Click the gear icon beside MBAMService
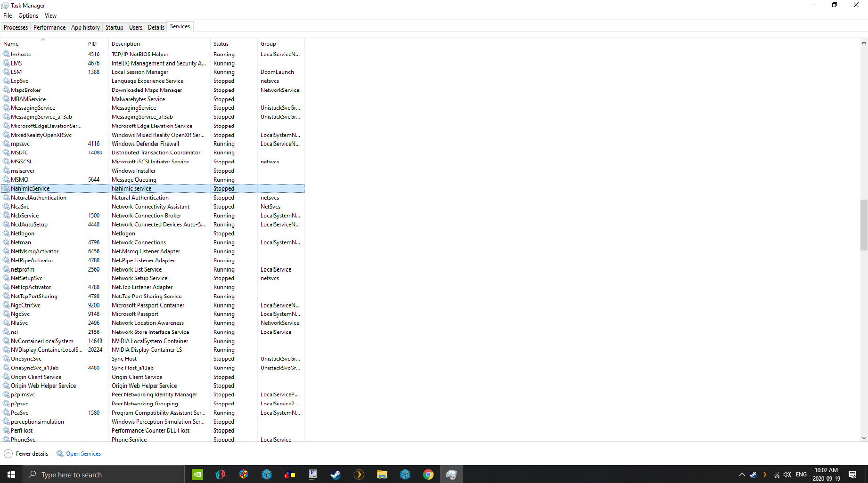The image size is (868, 483). [x=6, y=99]
